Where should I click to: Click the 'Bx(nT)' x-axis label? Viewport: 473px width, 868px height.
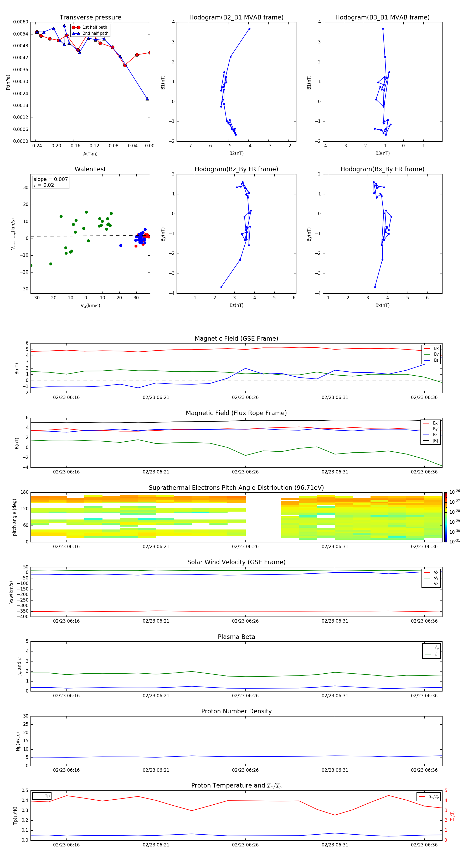click(382, 305)
